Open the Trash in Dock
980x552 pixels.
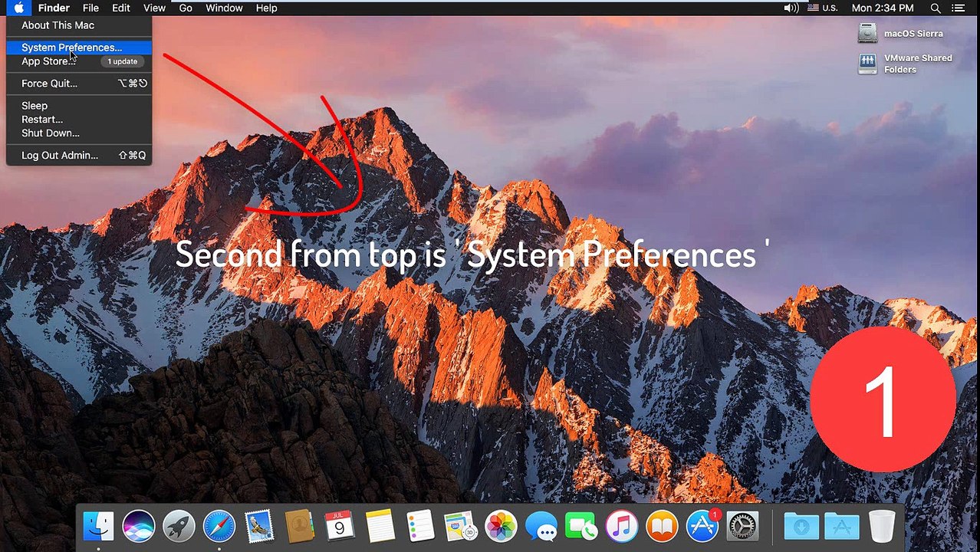pyautogui.click(x=882, y=527)
